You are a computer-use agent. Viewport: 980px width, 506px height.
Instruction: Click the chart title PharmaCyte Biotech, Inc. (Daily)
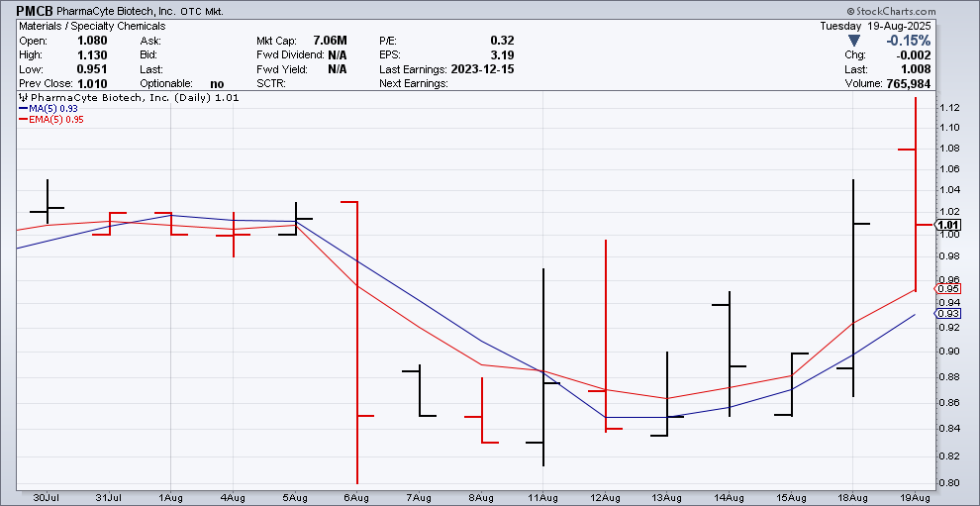click(x=121, y=98)
